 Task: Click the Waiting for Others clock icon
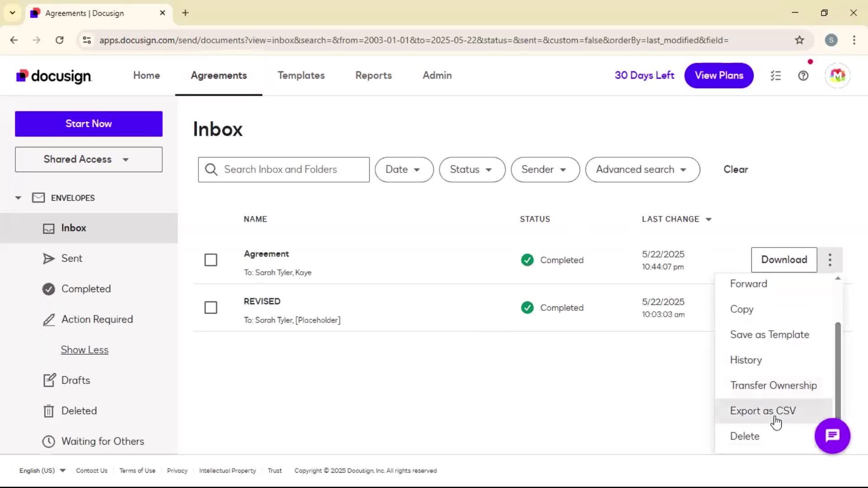(x=48, y=441)
